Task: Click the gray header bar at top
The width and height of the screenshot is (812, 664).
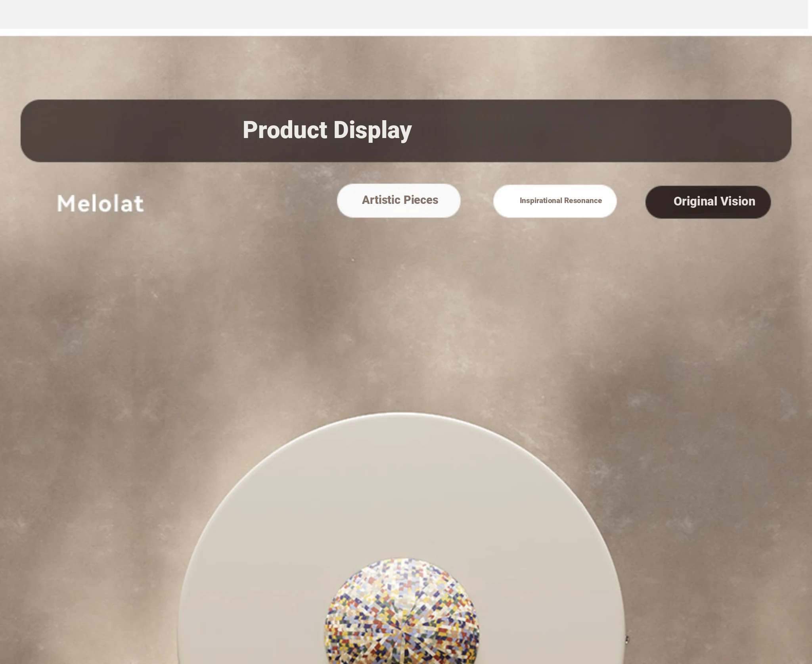Action: (x=404, y=14)
